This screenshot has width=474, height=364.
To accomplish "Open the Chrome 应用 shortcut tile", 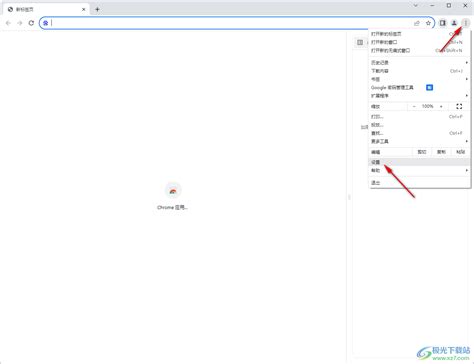I will click(x=173, y=196).
